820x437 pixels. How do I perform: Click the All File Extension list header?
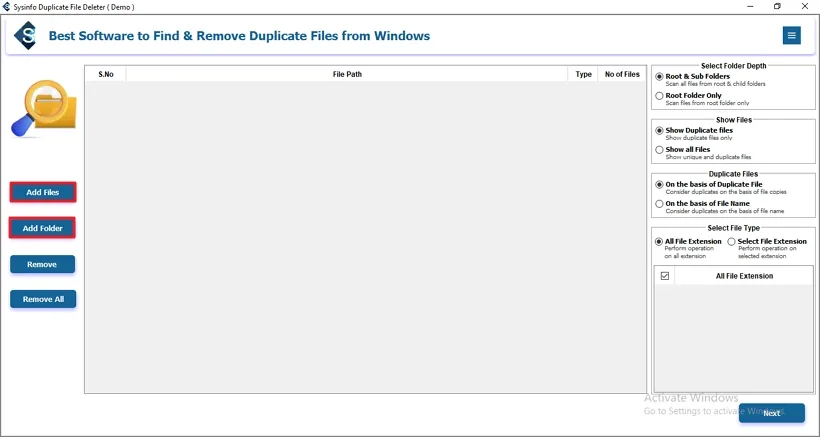744,276
